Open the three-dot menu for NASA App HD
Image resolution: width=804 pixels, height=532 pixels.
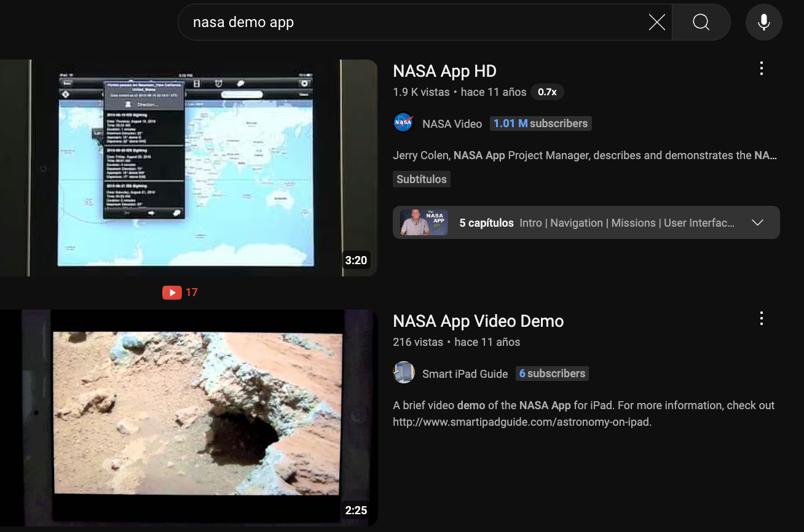[761, 68]
